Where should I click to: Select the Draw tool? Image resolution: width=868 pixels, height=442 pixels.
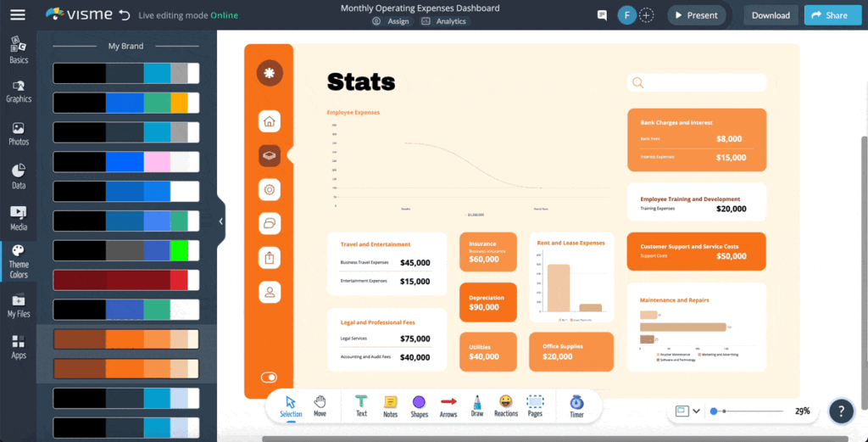(476, 406)
